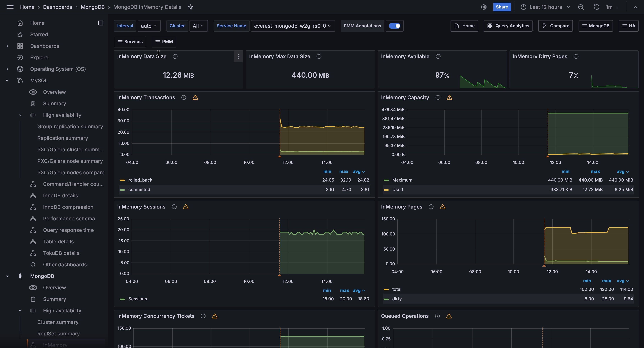Open the InMemory Data Size panel menu
The width and height of the screenshot is (644, 348).
coord(238,56)
